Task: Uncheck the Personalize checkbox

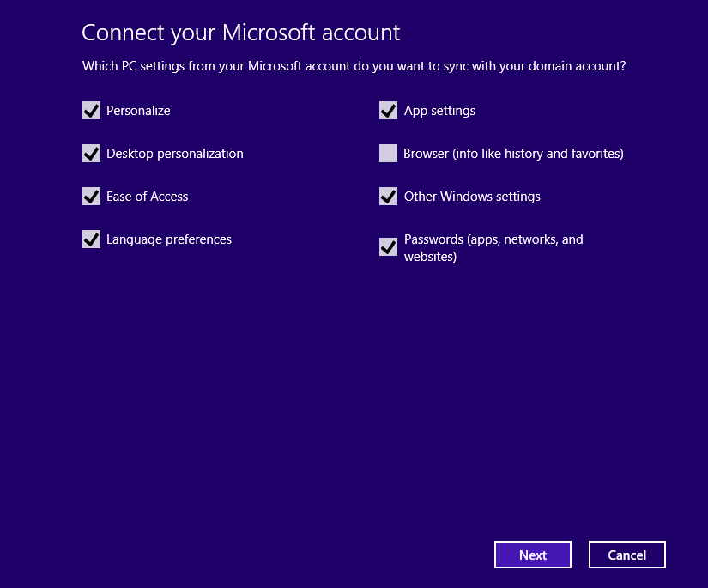Action: tap(91, 111)
